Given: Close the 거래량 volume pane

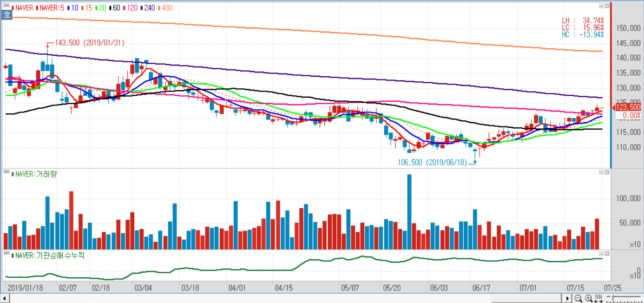Looking at the screenshot, I should click(607, 172).
